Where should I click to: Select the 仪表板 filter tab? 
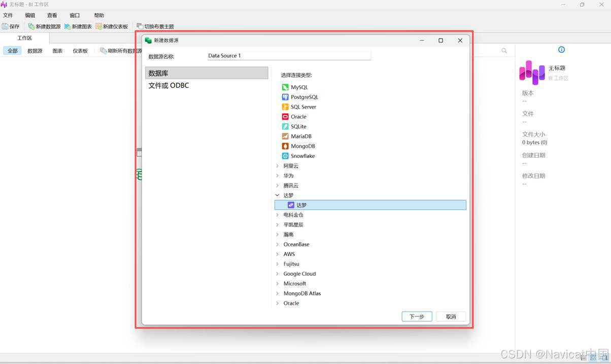80,51
